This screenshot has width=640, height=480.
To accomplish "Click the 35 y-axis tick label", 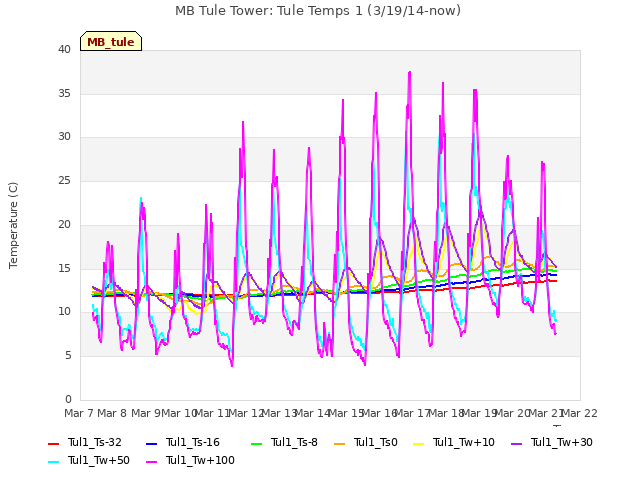I will coord(64,93).
